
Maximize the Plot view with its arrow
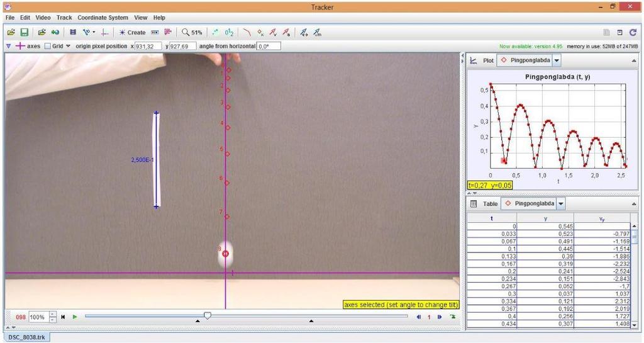coord(634,61)
